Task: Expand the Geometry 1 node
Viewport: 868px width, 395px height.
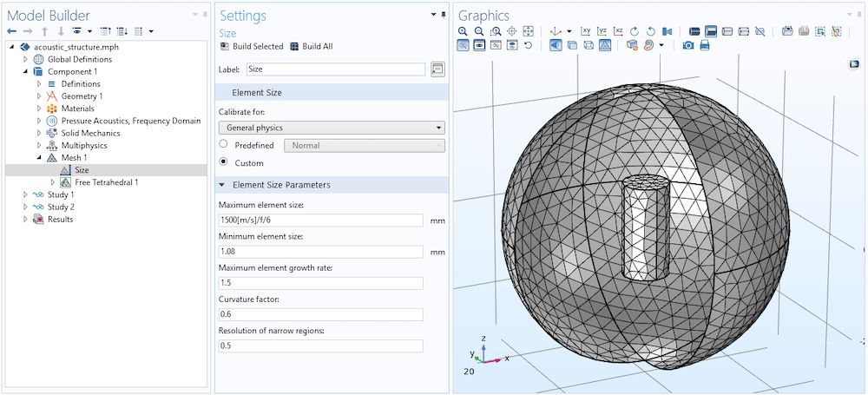Action: 39,96
